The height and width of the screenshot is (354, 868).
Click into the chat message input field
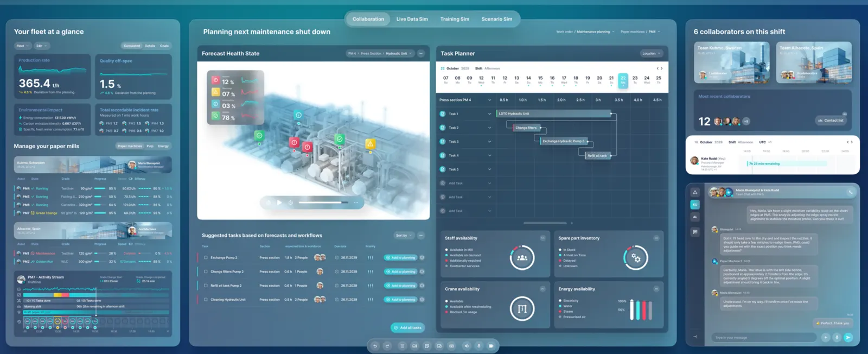pos(764,338)
